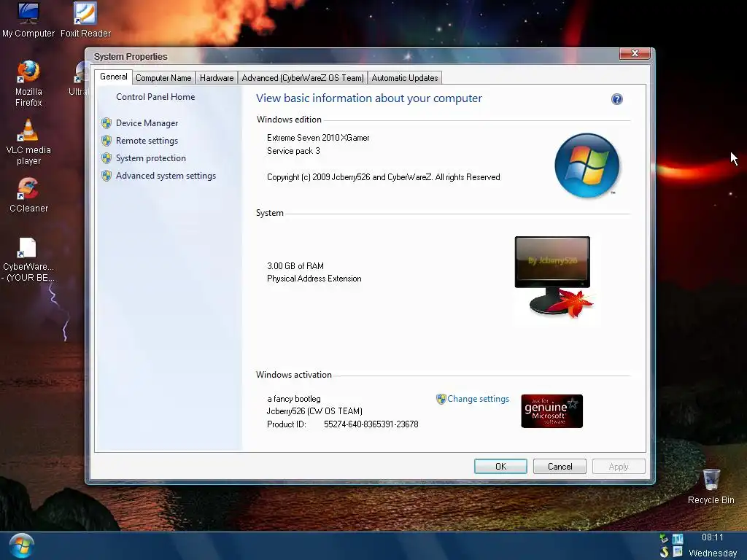Viewport: 747px width, 560px height.
Task: Click the Cancel button
Action: pyautogui.click(x=560, y=467)
